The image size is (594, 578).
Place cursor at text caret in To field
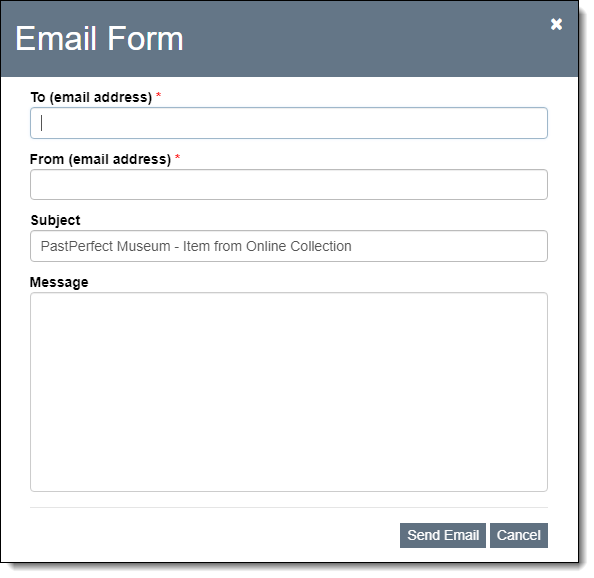click(42, 123)
